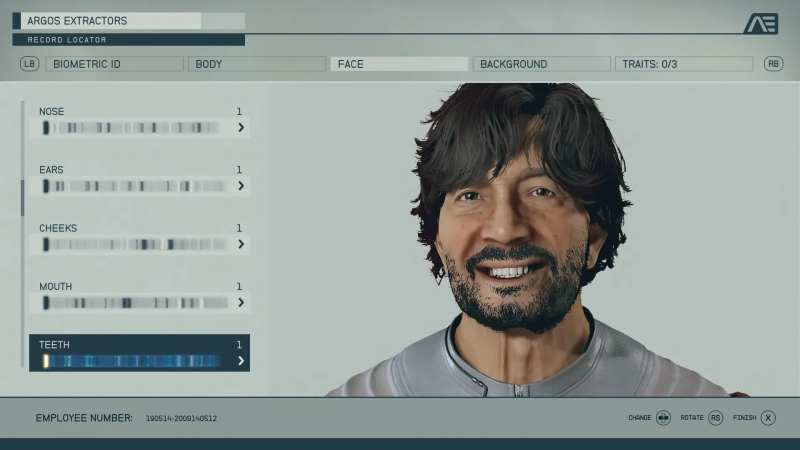The image size is (800, 450).
Task: Select the Face tab
Action: (398, 64)
